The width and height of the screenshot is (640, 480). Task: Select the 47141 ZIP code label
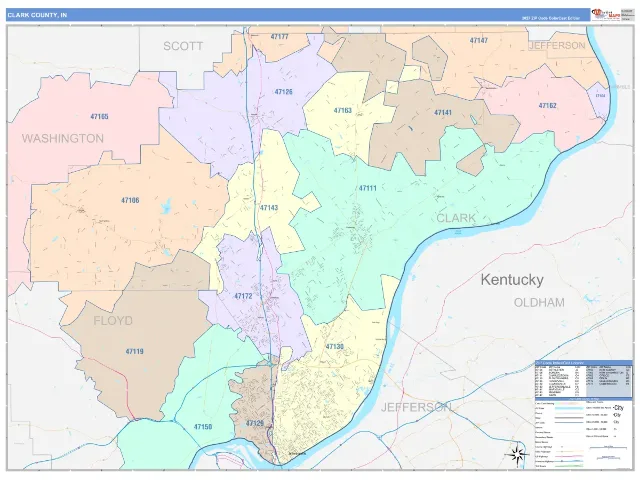coord(443,112)
